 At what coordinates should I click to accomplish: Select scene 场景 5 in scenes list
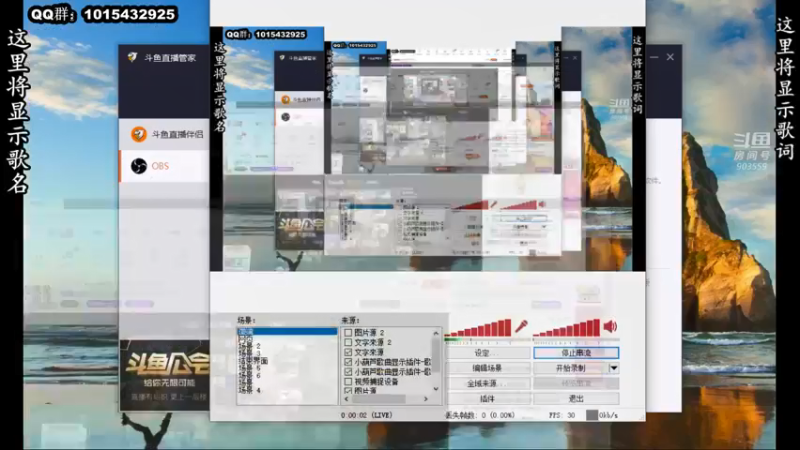pos(249,368)
